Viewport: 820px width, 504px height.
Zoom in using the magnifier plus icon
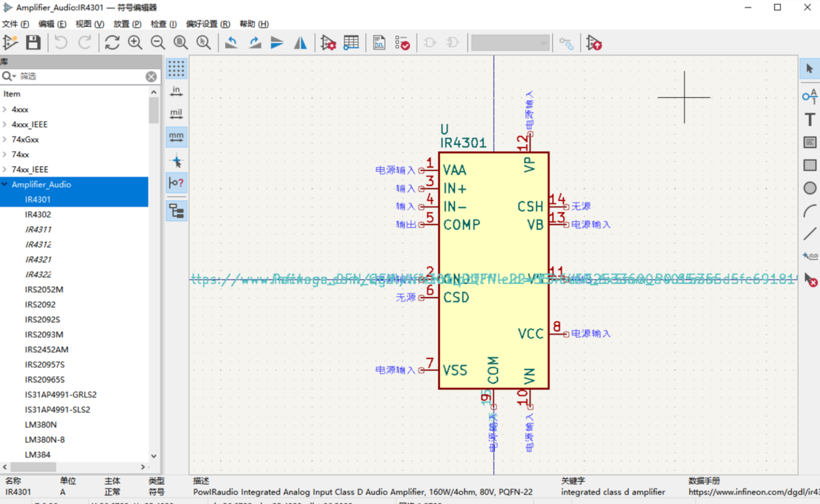(135, 43)
